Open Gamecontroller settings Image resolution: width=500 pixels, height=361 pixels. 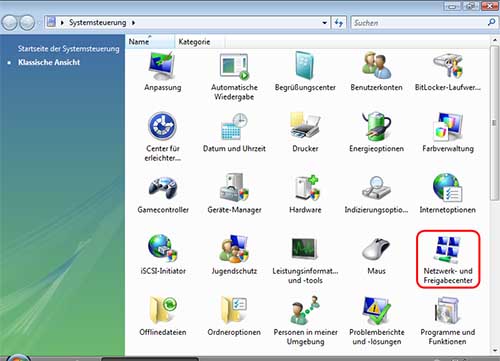tap(163, 194)
